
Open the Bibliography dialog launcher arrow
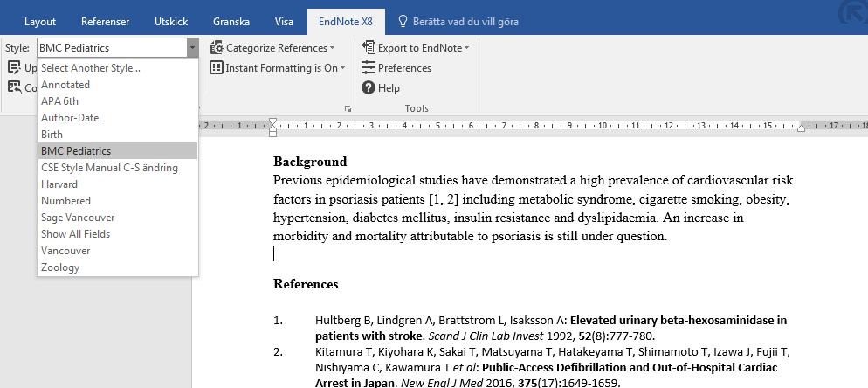point(348,108)
